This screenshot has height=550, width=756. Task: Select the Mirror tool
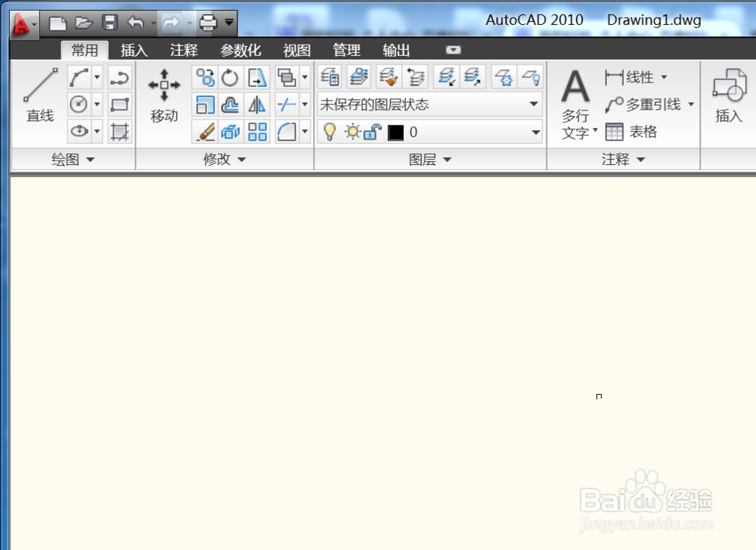tap(257, 104)
